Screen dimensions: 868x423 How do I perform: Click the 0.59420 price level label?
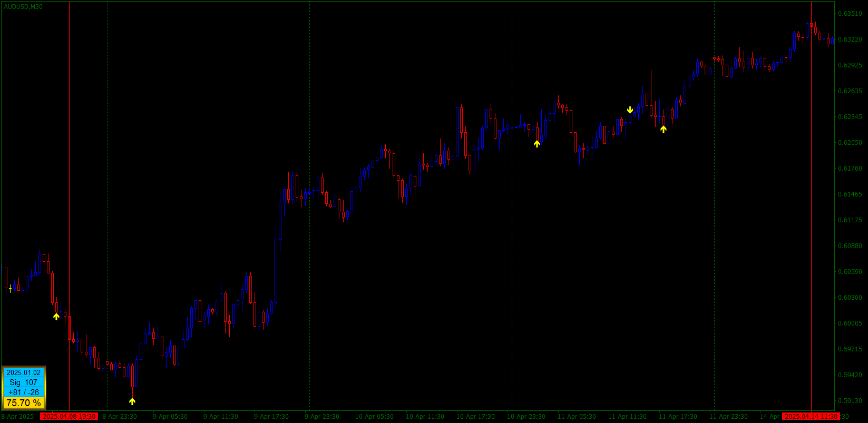[850, 375]
